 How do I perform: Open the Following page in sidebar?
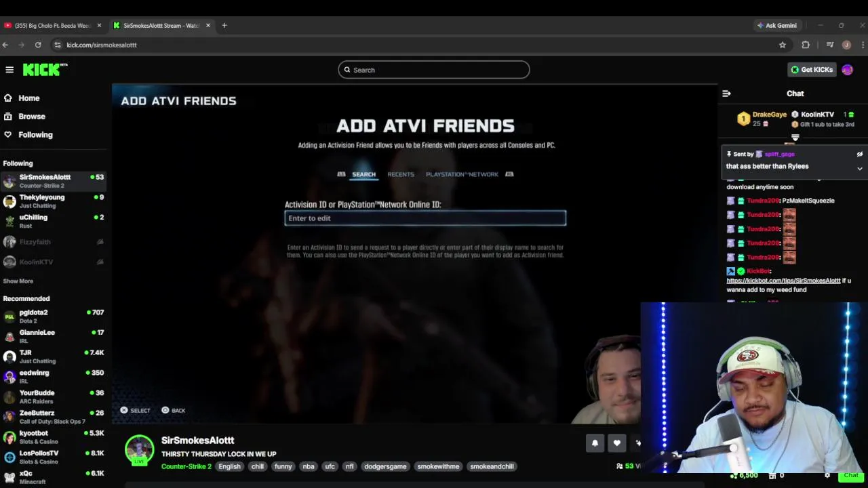(x=35, y=135)
